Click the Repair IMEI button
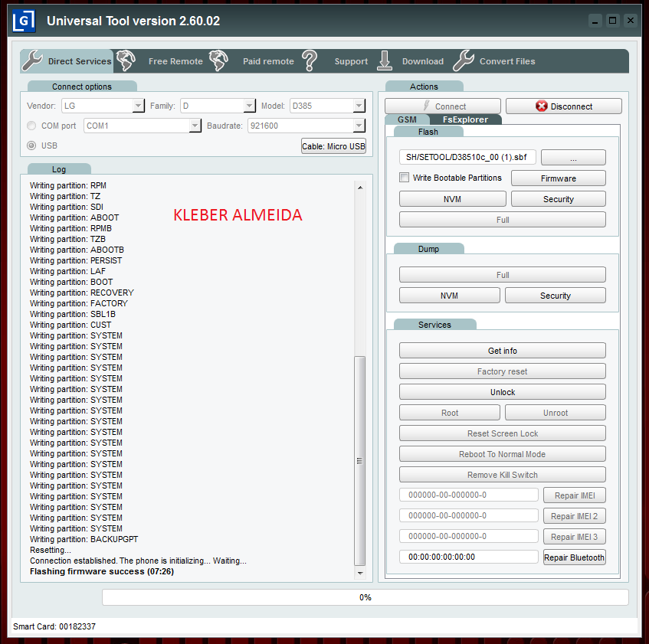This screenshot has height=644, width=649. [575, 495]
